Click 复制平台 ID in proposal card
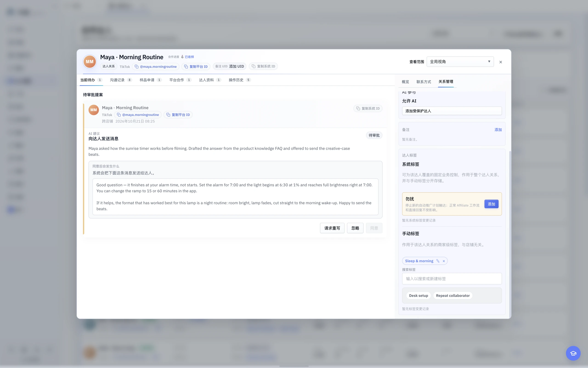588x368 pixels. coord(178,115)
